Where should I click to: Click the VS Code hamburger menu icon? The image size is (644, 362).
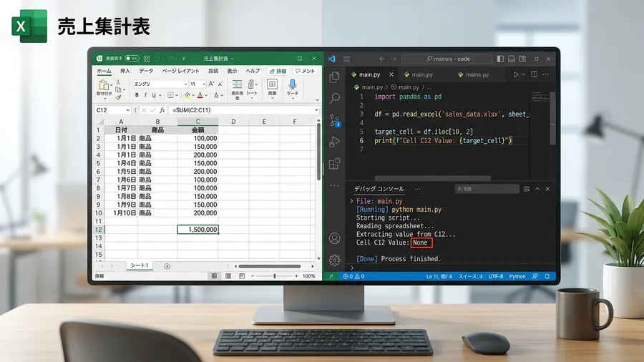[x=346, y=59]
